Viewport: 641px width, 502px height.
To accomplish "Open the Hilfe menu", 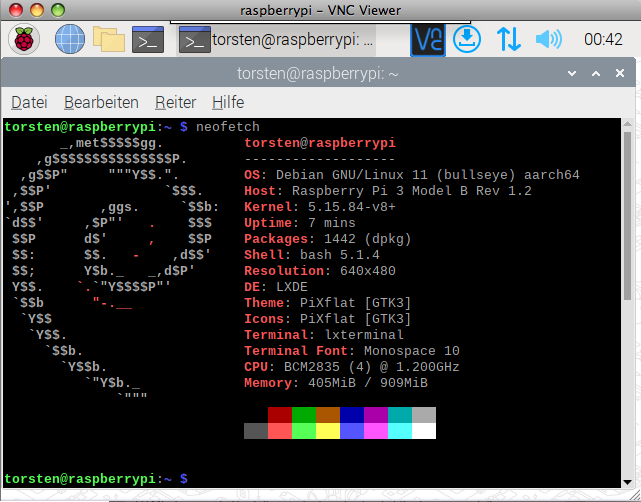I will coord(228,102).
